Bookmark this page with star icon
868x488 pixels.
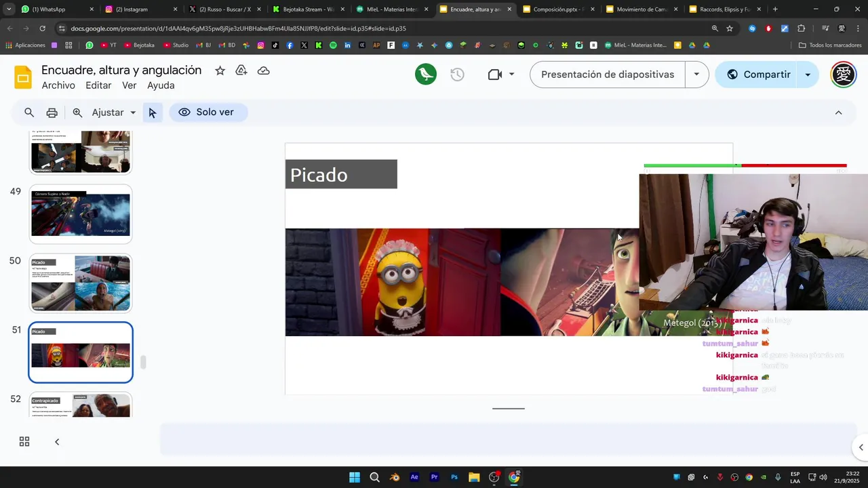click(730, 28)
